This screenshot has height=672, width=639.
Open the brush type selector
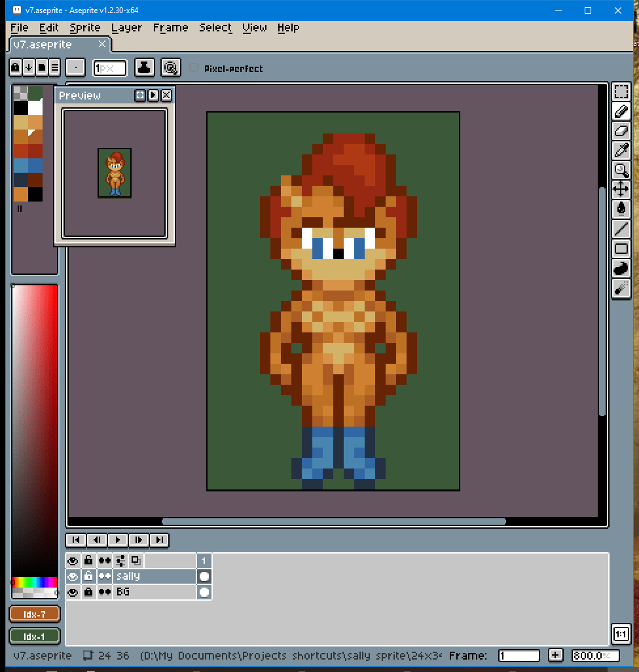pyautogui.click(x=76, y=67)
